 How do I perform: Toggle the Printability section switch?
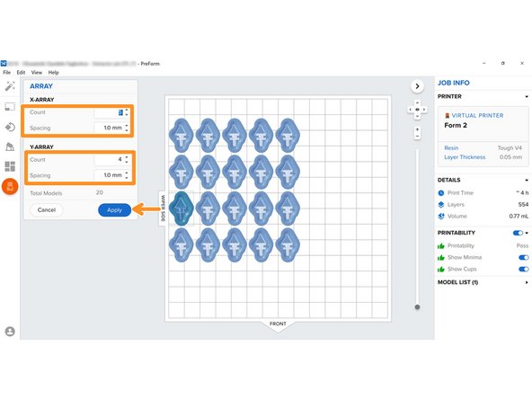coord(518,233)
